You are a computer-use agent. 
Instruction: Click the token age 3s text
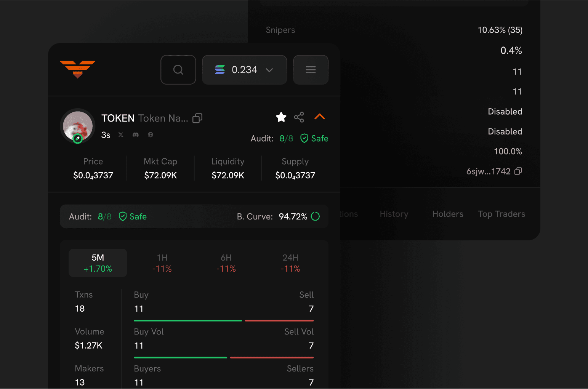pyautogui.click(x=106, y=135)
